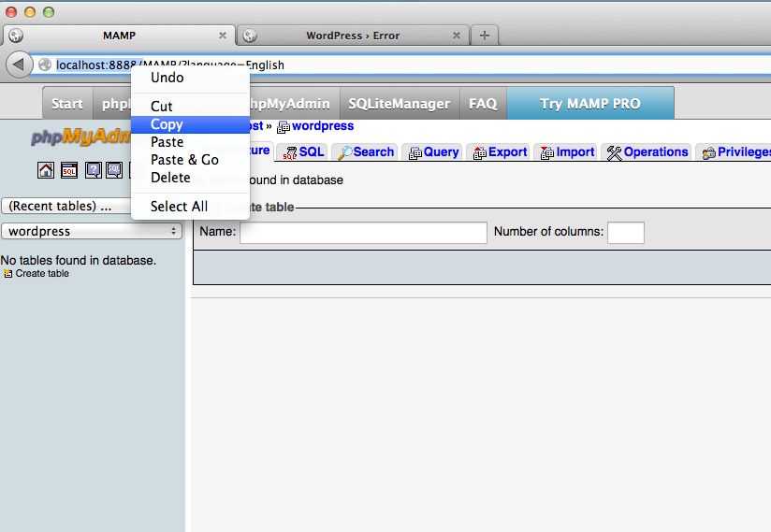Click the Query tab icon
Image resolution: width=771 pixels, height=532 pixels.
coord(415,153)
